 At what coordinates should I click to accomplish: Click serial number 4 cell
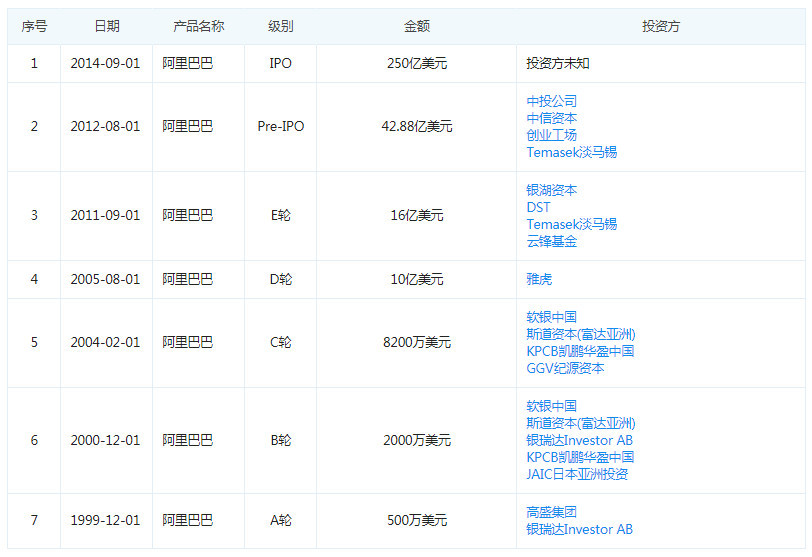coord(34,279)
